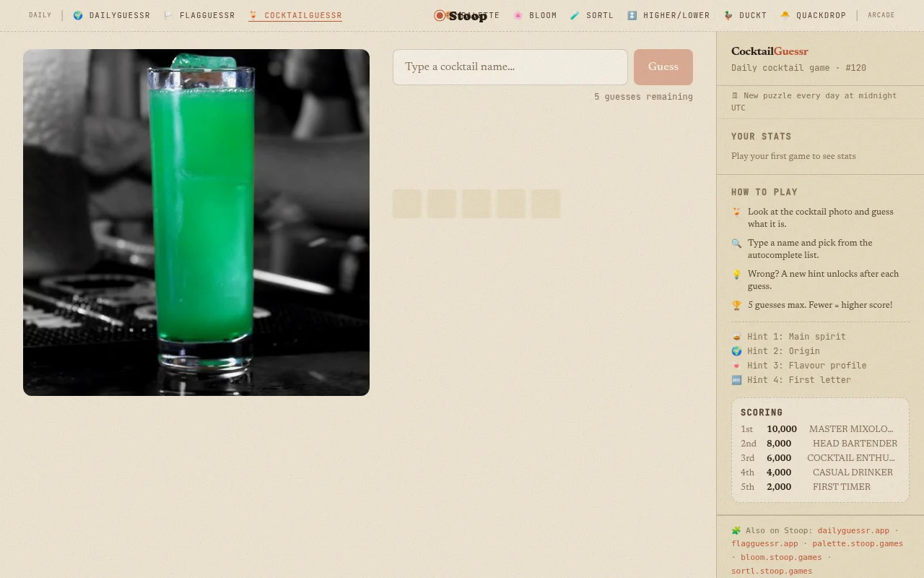This screenshot has height=578, width=924.
Task: Click the YOUR STATS heading
Action: click(x=762, y=137)
